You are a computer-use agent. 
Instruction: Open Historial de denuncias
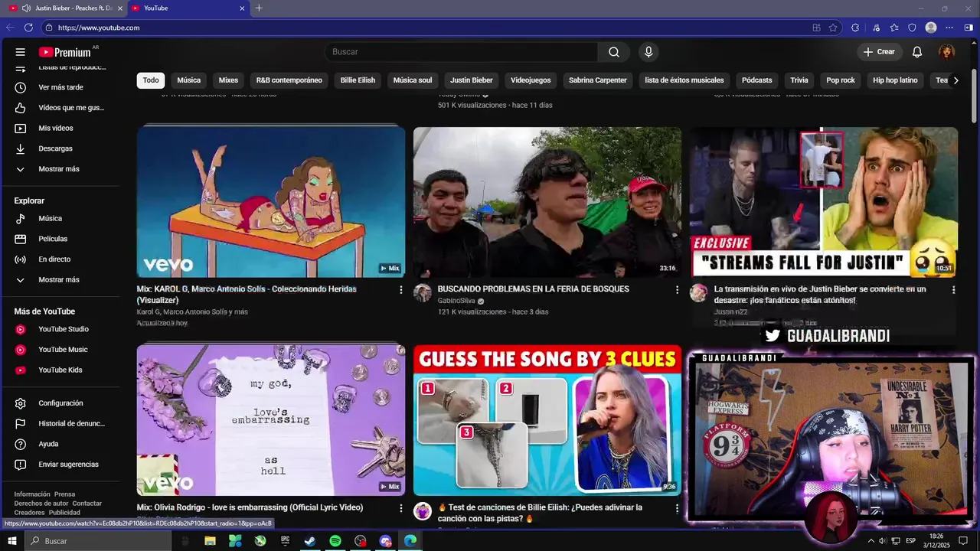coord(60,423)
